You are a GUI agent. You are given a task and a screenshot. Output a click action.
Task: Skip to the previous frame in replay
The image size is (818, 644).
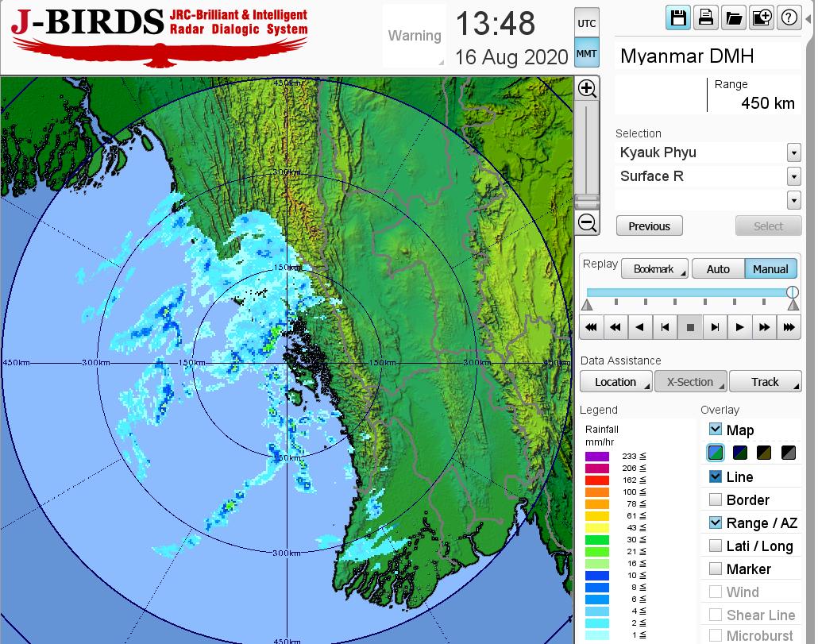[x=666, y=326]
